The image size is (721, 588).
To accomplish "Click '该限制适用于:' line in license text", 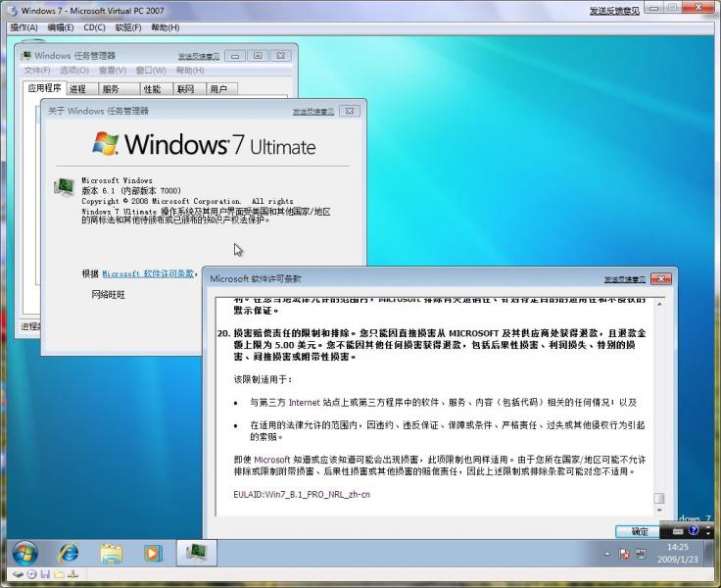I will (263, 379).
